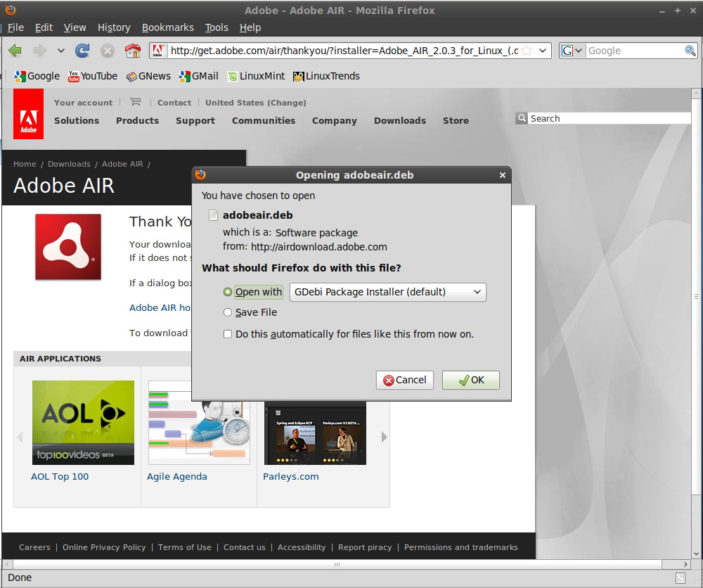The width and height of the screenshot is (703, 588).
Task: Open the Parleys.com thumbnail
Action: pos(315,433)
